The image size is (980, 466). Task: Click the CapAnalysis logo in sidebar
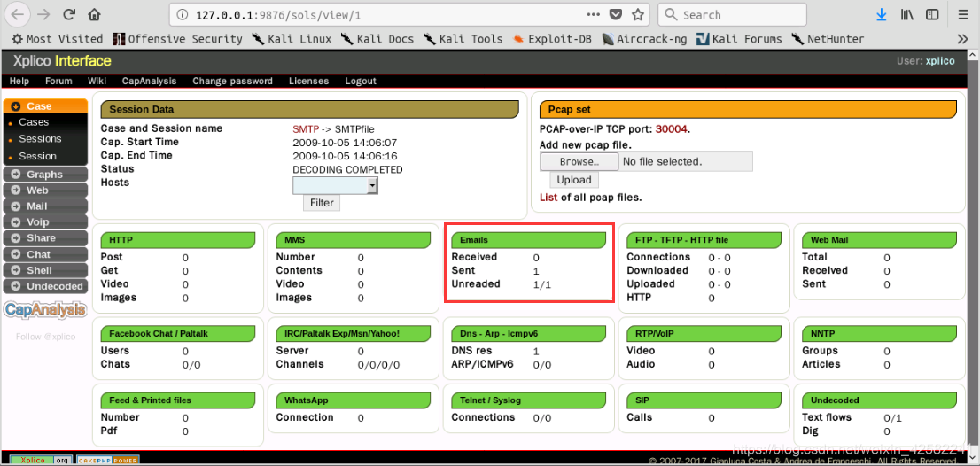45,309
